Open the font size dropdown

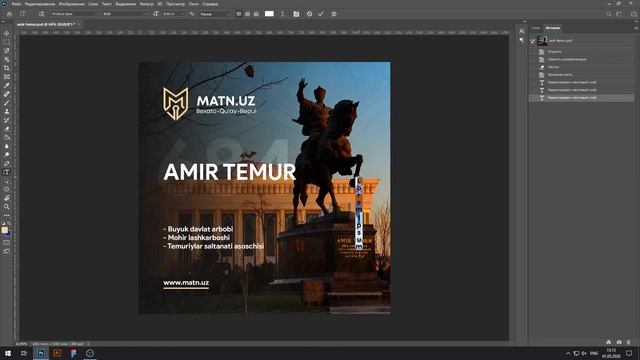tap(173, 14)
